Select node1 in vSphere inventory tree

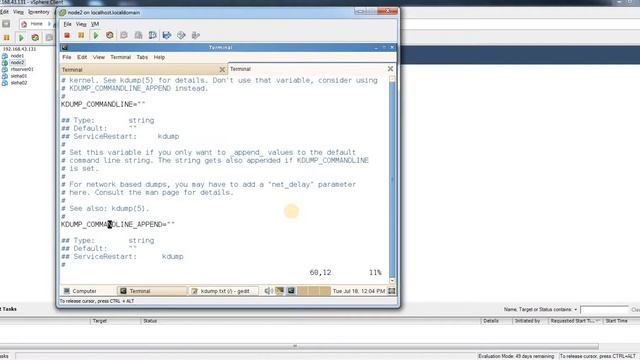click(17, 56)
